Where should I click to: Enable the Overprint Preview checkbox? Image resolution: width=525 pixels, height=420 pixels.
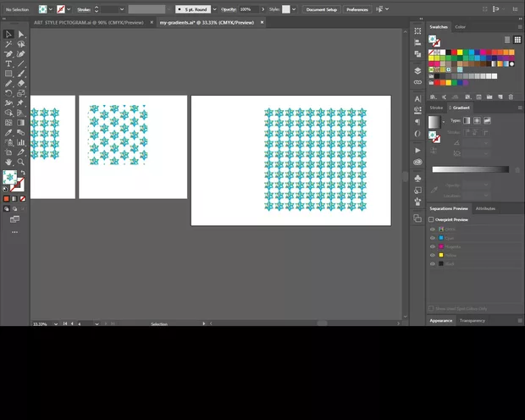[431, 219]
